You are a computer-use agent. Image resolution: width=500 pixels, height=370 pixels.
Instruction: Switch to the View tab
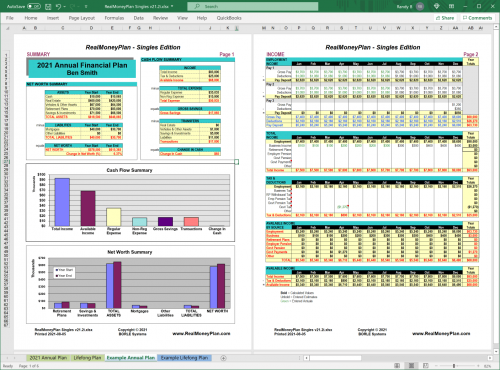point(182,18)
